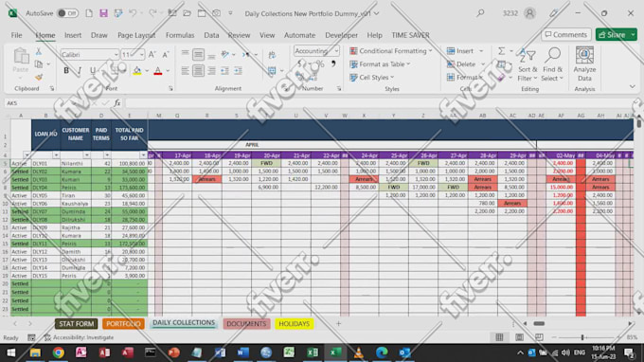Click the Increase Indent icon
The width and height of the screenshot is (644, 362).
238,71
